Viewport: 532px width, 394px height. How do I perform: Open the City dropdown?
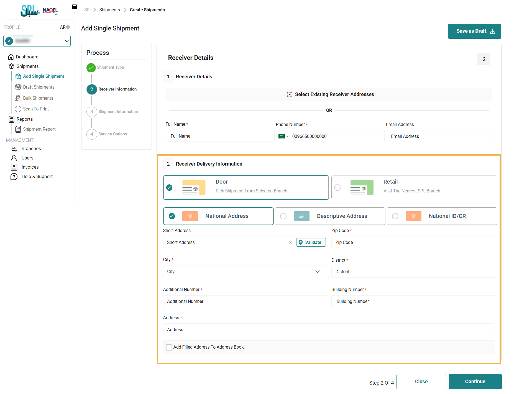245,272
